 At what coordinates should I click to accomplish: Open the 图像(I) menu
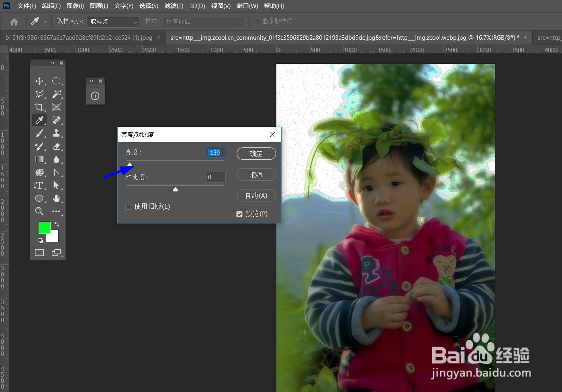click(75, 6)
